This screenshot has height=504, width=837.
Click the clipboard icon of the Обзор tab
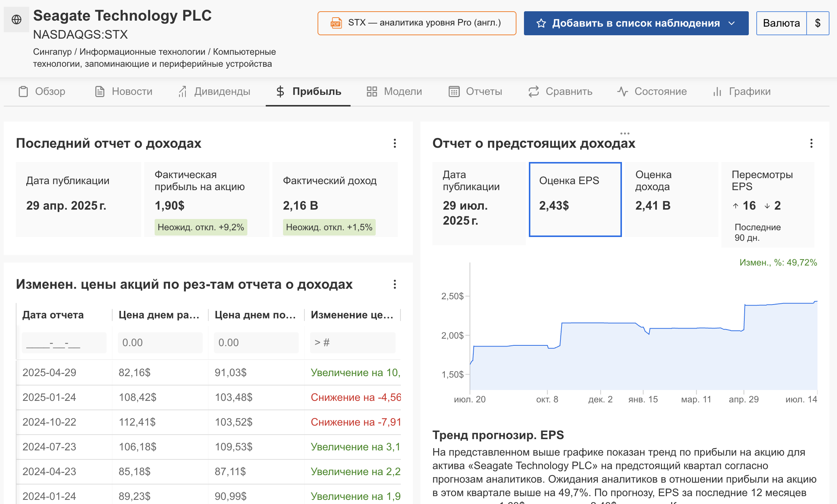coord(23,91)
